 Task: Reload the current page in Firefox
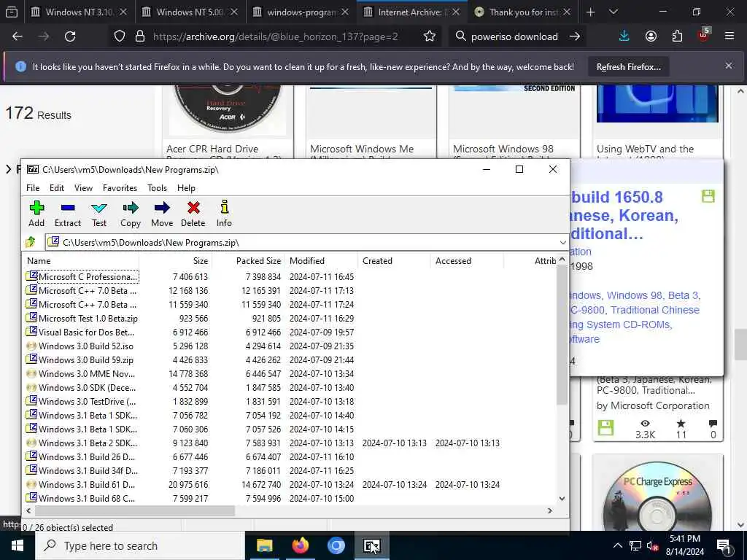(70, 36)
